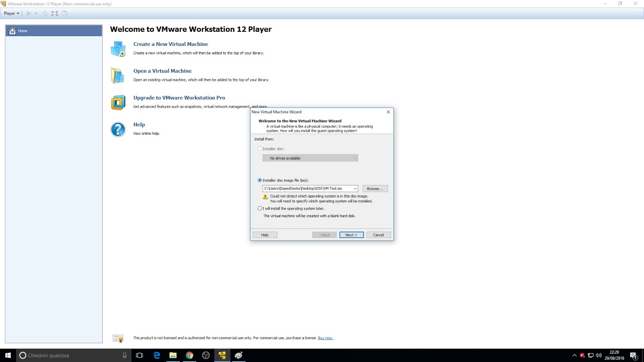The width and height of the screenshot is (644, 362).
Task: Click the green power-on play icon
Action: [29, 13]
